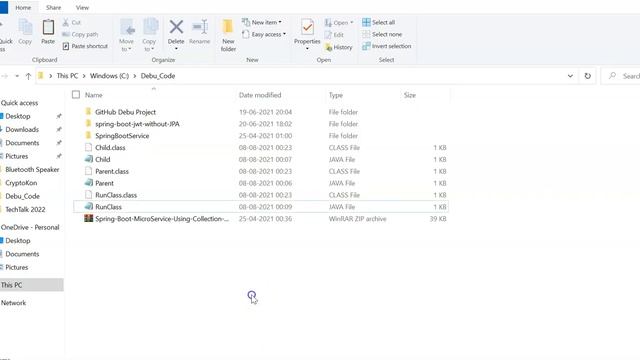Click the Child.class file icon
The width and height of the screenshot is (640, 360).
[x=89, y=148]
